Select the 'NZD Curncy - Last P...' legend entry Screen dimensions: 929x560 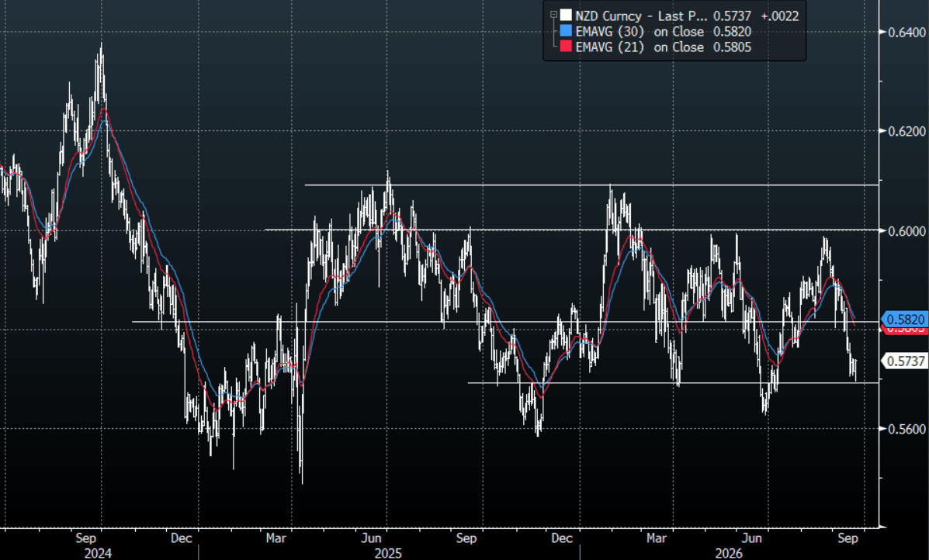tap(642, 16)
